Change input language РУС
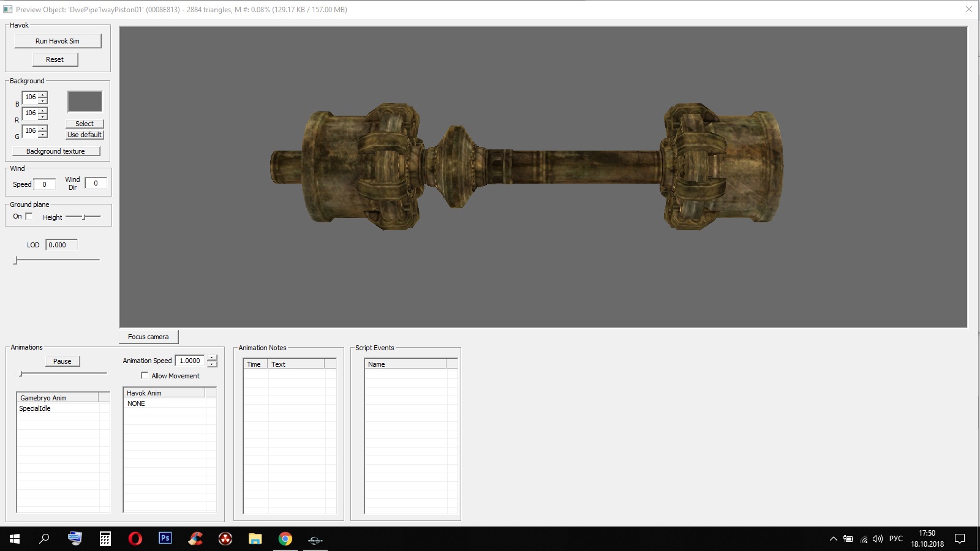This screenshot has width=980, height=551. (x=895, y=539)
